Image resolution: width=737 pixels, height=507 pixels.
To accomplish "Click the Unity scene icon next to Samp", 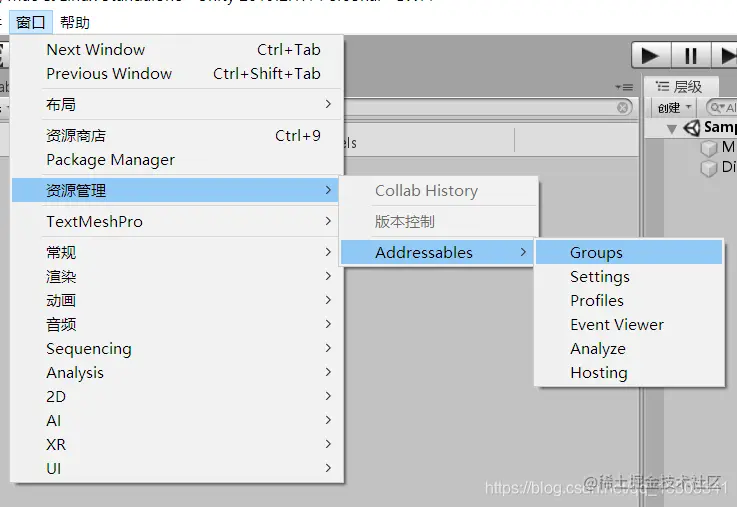I will click(691, 128).
